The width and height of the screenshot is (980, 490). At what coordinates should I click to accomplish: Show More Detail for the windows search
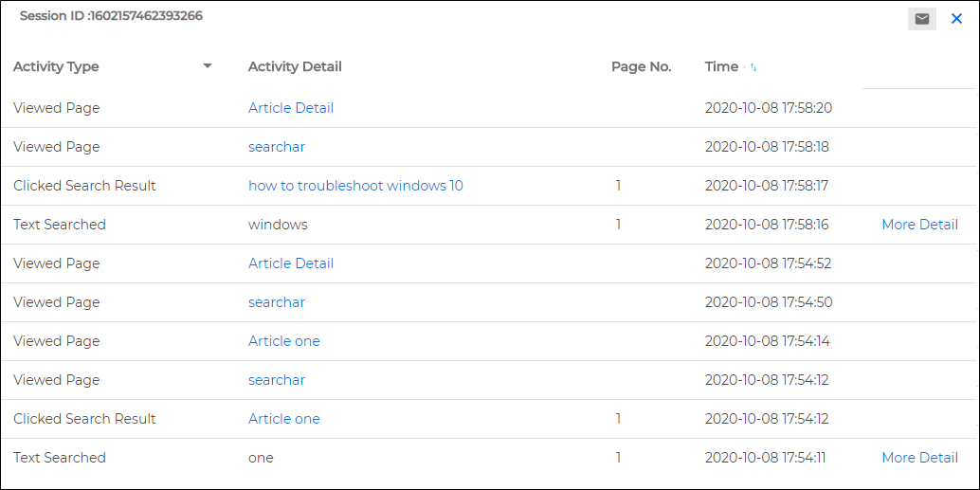click(x=919, y=225)
